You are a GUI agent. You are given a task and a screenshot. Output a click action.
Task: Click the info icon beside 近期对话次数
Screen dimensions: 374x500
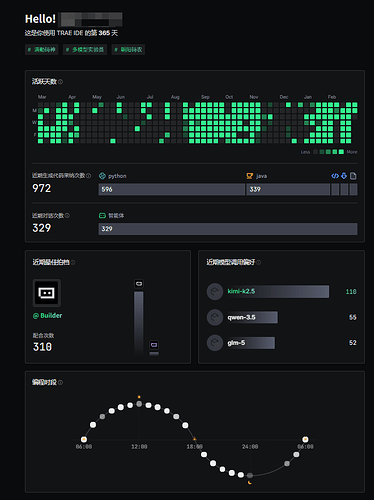(68, 216)
